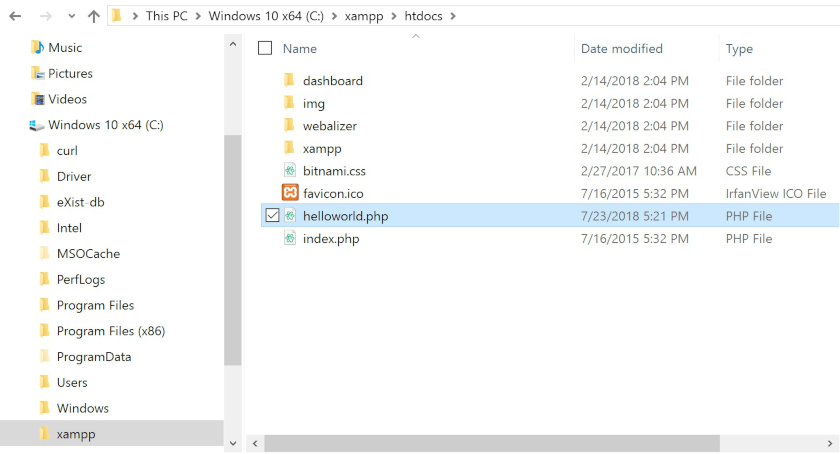Click the favicon.ico orange XAMPP icon
Image resolution: width=840 pixels, height=454 pixels.
point(290,193)
